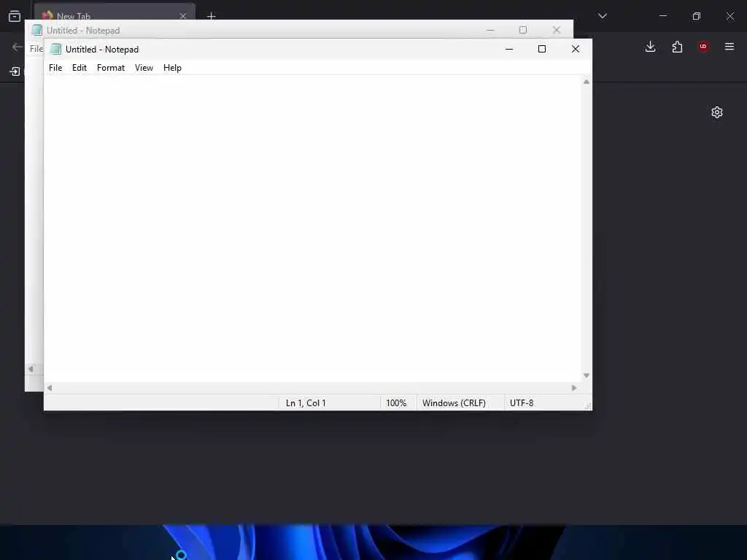Open the View menu in Notepad

tap(144, 68)
